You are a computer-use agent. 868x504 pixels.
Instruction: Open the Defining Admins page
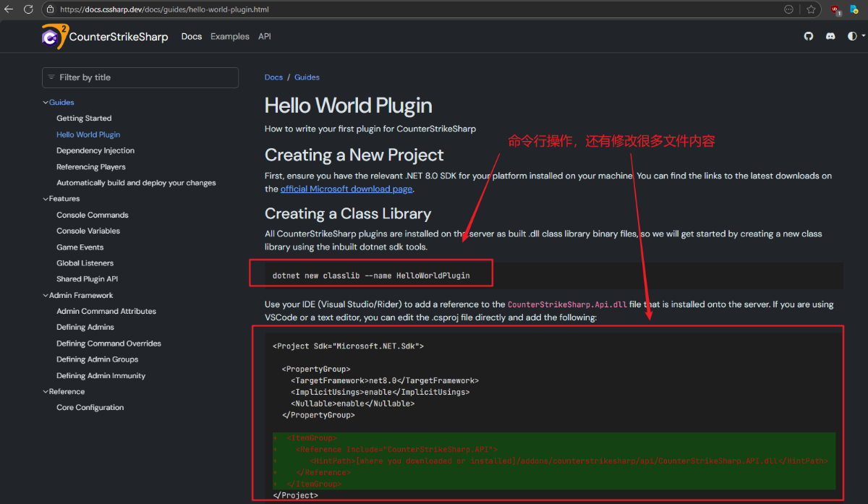[x=85, y=328]
